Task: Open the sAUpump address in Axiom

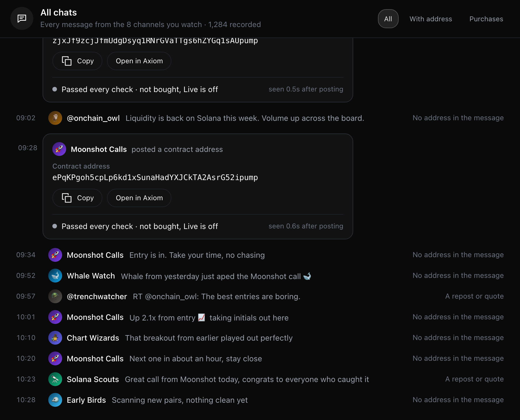Action: tap(139, 61)
